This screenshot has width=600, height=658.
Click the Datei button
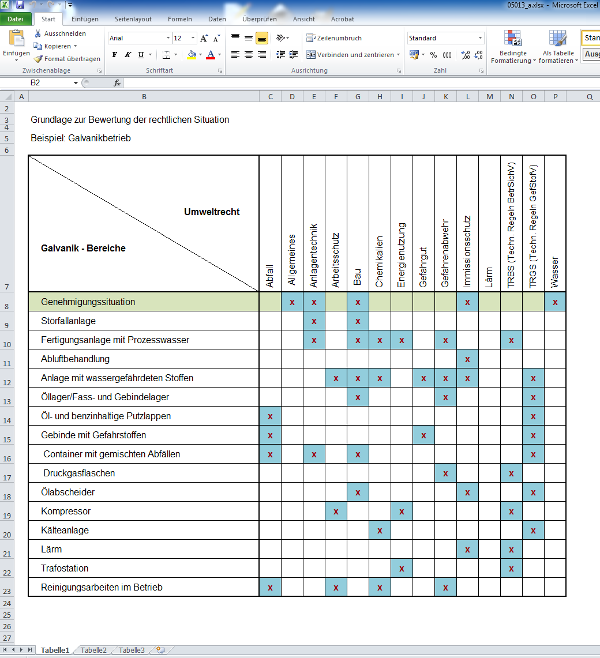pyautogui.click(x=15, y=19)
